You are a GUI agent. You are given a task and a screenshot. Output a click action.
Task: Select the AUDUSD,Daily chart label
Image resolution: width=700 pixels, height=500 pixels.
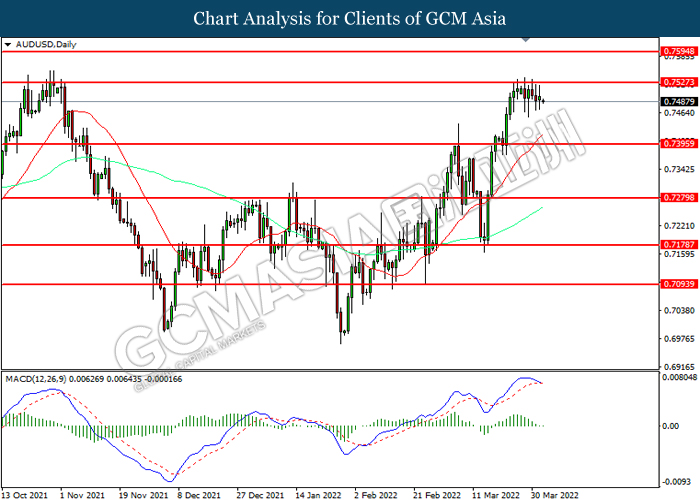46,44
